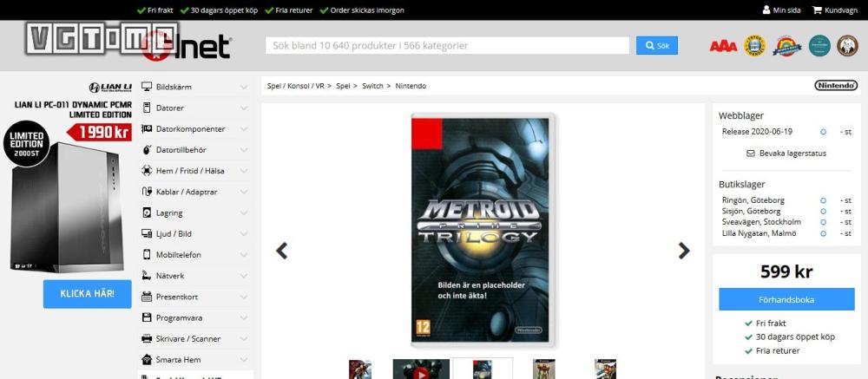868x379 pixels.
Task: Click the KLICKA HÄR! ad button
Action: 88,294
